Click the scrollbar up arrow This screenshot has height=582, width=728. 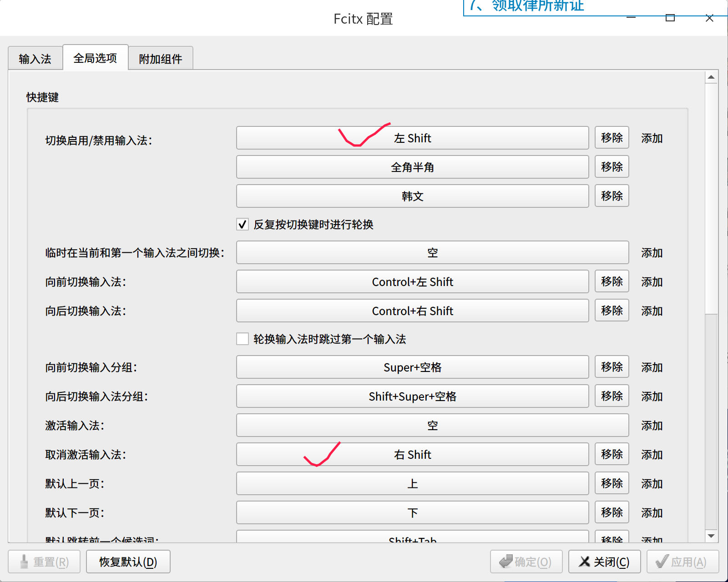[x=711, y=77]
